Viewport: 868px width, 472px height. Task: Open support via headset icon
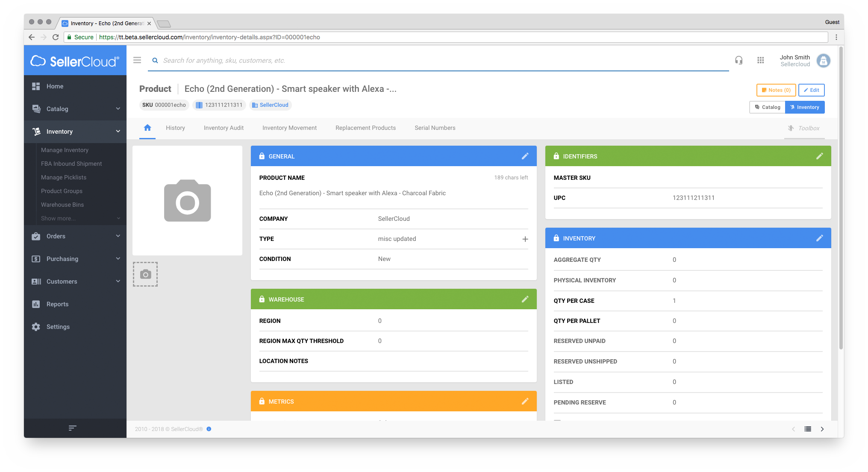pos(739,60)
